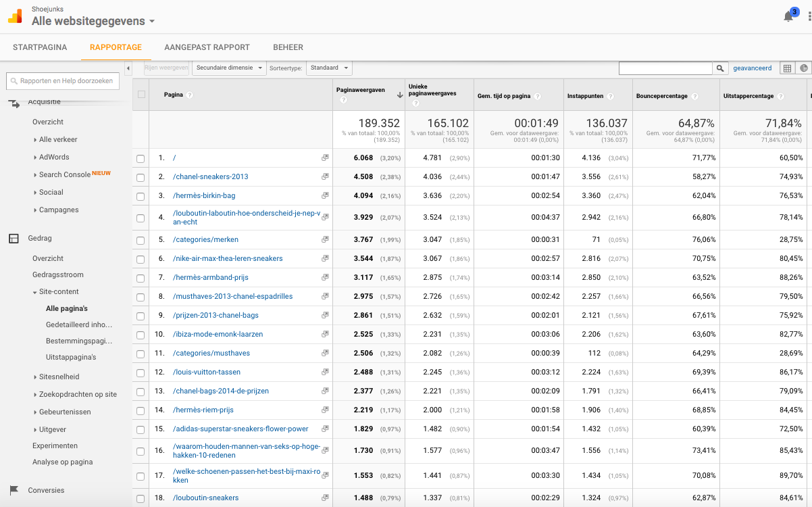This screenshot has width=812, height=507.
Task: Open /hermès-birkin-bag external link icon
Action: coord(325,195)
